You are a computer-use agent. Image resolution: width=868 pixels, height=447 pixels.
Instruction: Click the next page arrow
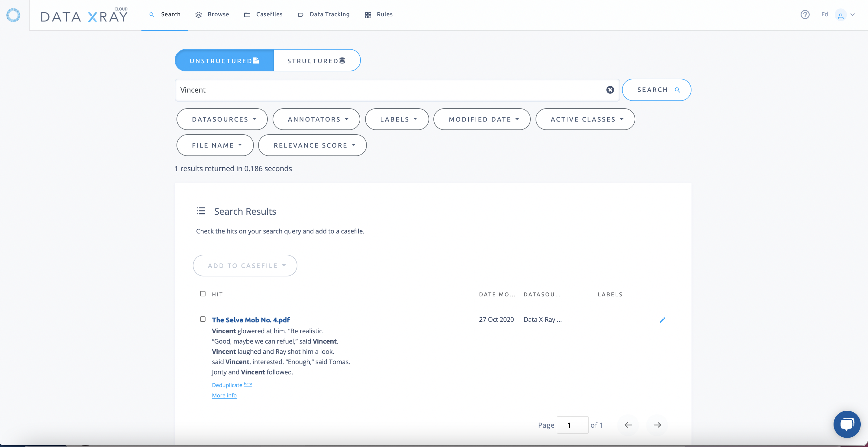click(657, 425)
